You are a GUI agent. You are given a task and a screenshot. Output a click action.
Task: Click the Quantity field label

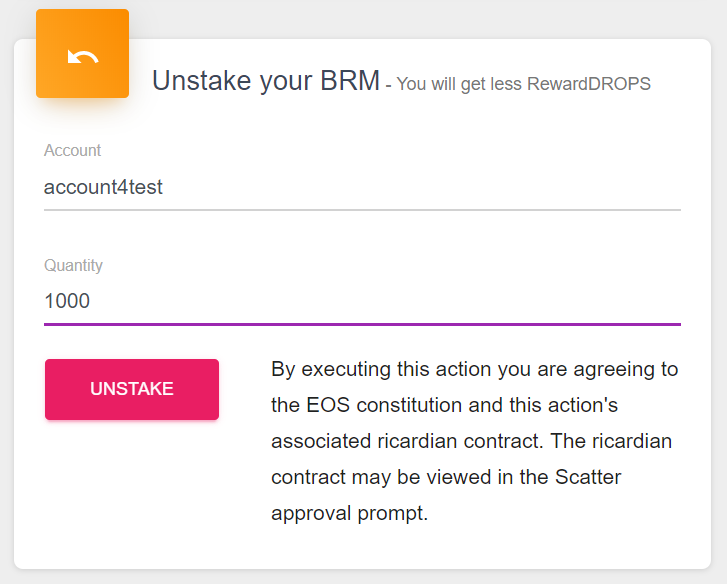73,265
